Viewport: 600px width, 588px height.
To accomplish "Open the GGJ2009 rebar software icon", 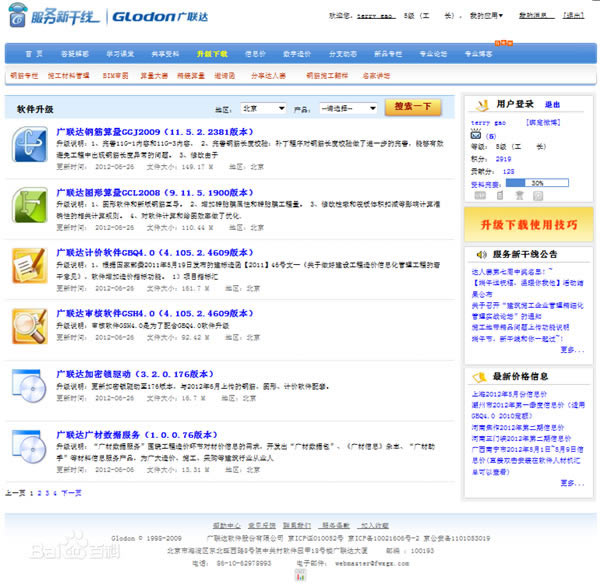I will pos(30,144).
